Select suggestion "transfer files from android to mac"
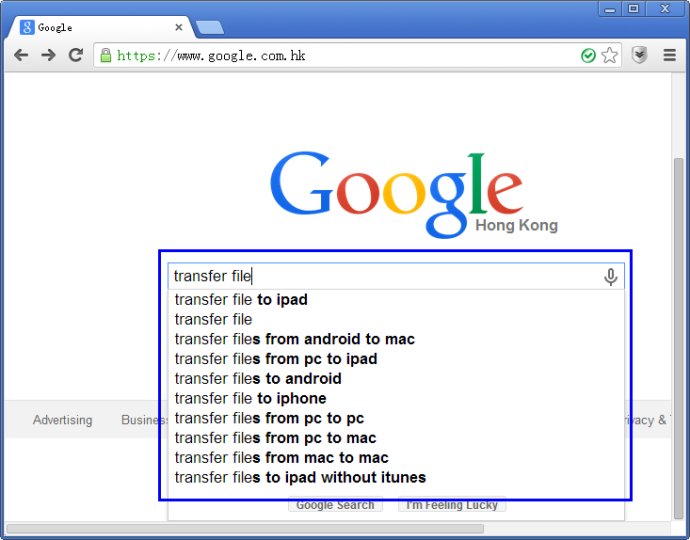The height and width of the screenshot is (540, 690). click(x=294, y=339)
